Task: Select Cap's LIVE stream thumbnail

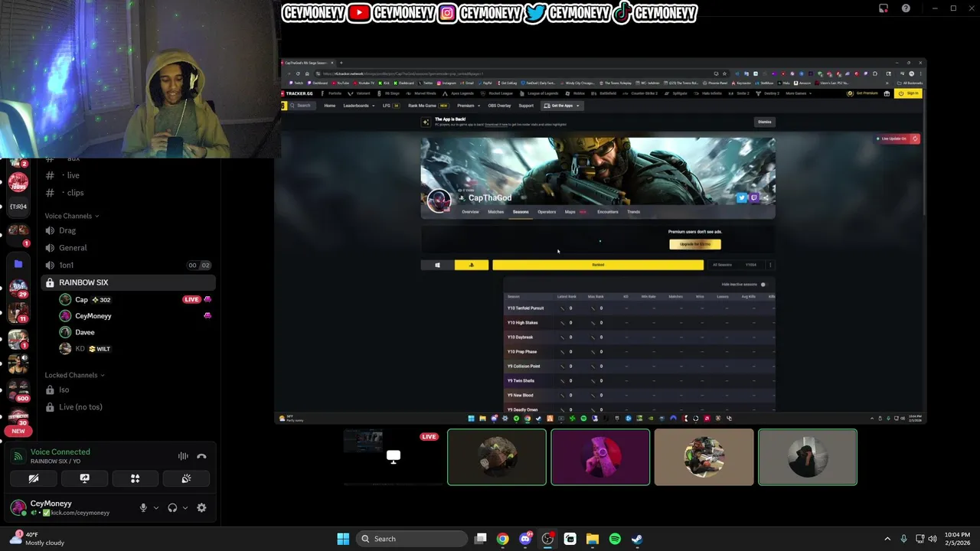Action: tap(393, 457)
